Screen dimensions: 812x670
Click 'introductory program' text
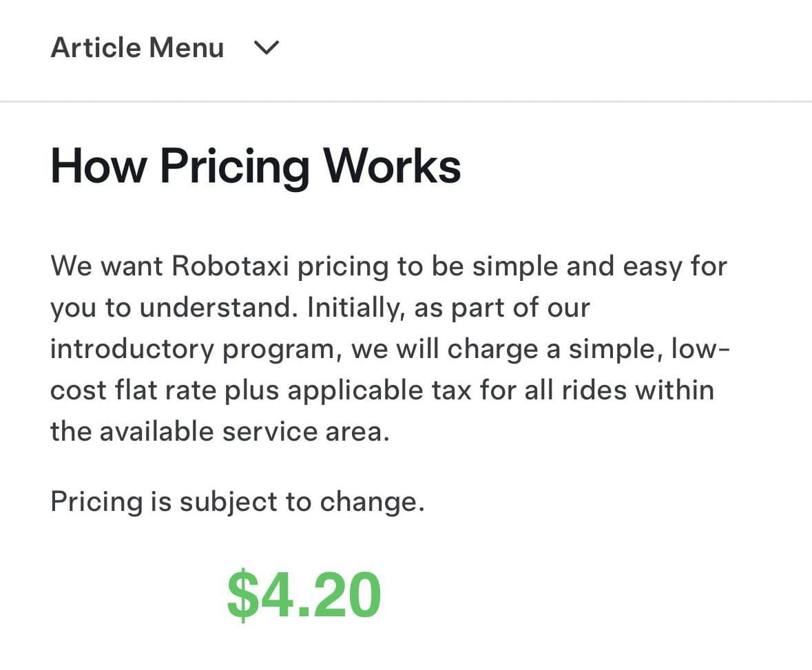pyautogui.click(x=195, y=349)
